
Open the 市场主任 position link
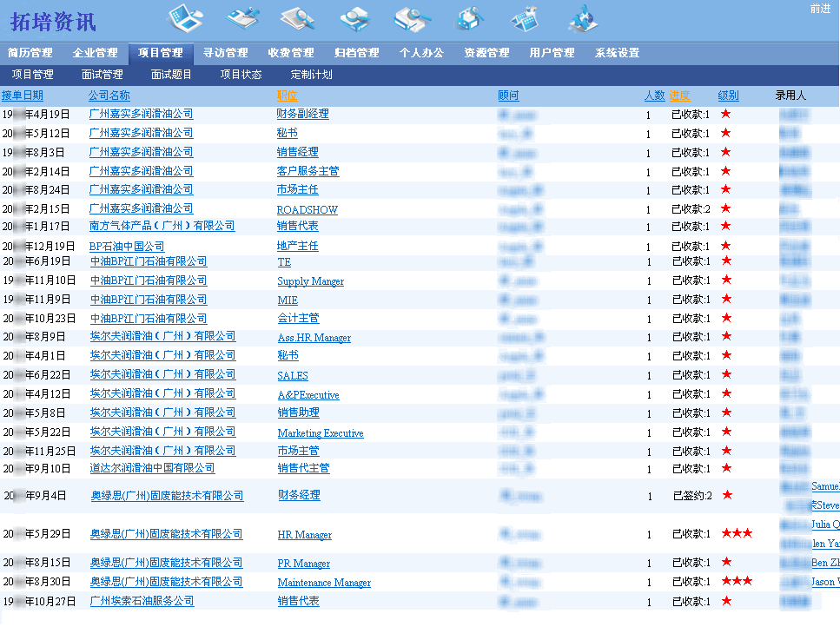point(298,189)
